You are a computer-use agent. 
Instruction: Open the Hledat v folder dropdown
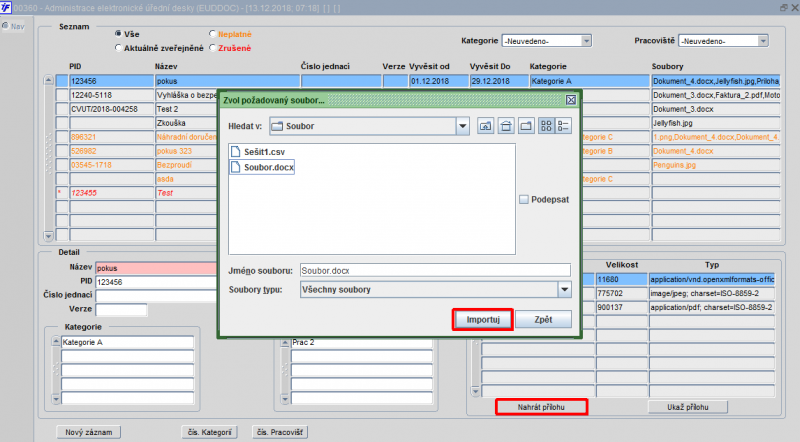coord(462,126)
